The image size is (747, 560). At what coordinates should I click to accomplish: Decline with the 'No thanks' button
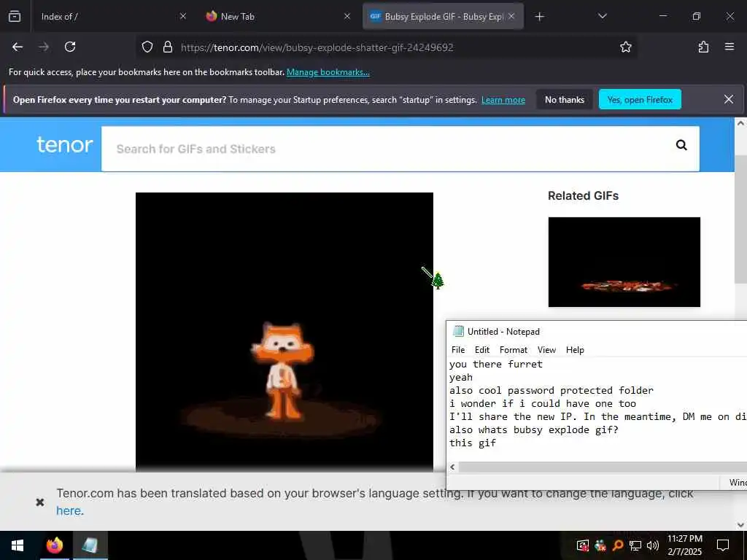(565, 99)
